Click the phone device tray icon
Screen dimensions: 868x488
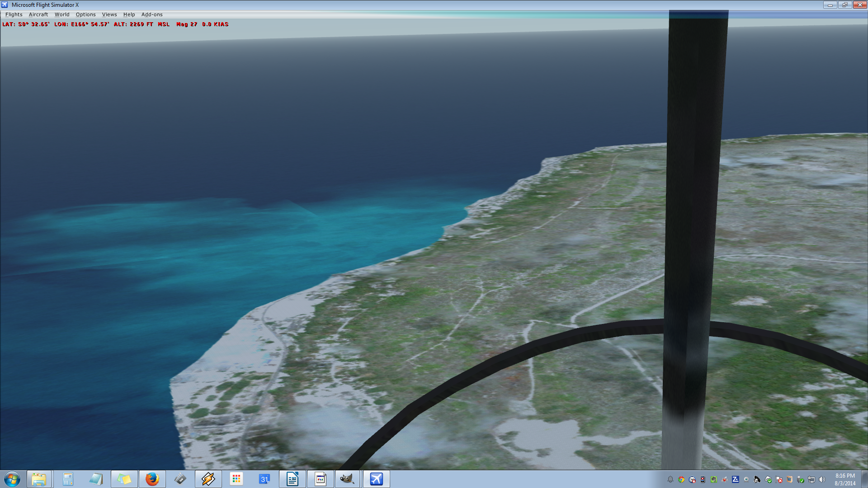point(703,479)
